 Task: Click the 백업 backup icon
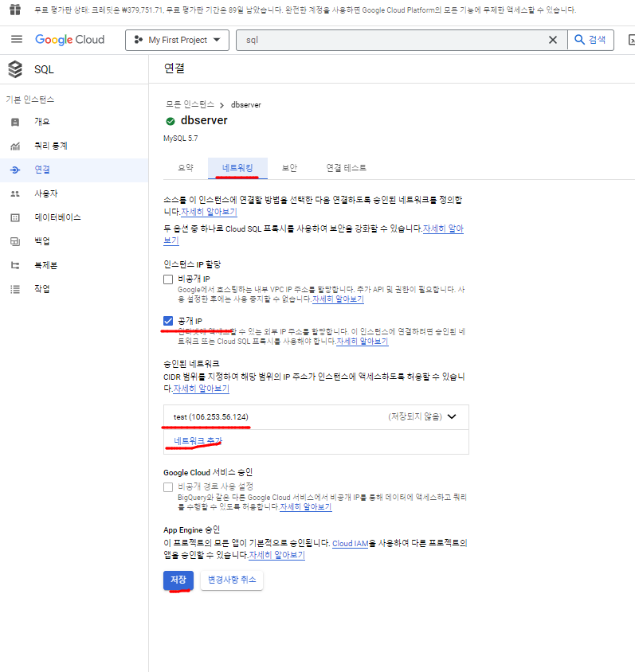click(15, 241)
